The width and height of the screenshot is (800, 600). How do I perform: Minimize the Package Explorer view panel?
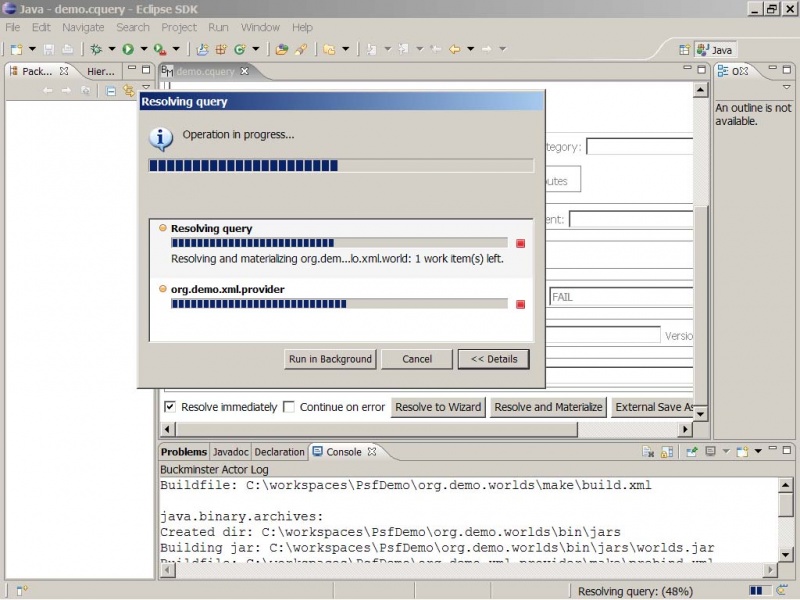(x=132, y=68)
